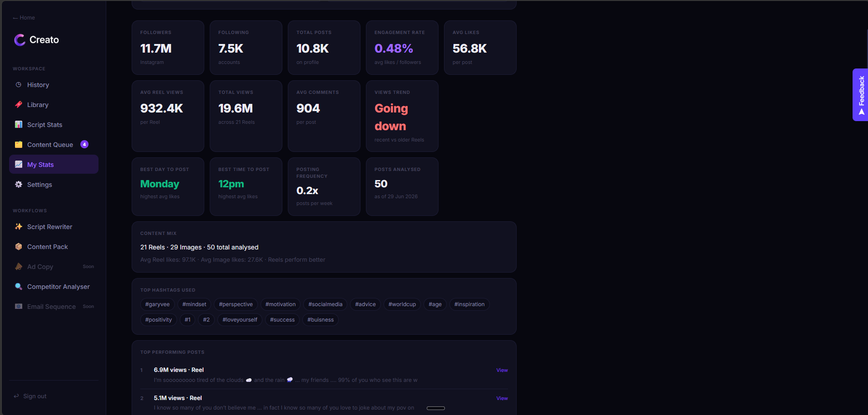Click the Ad Copy icon

(x=19, y=267)
